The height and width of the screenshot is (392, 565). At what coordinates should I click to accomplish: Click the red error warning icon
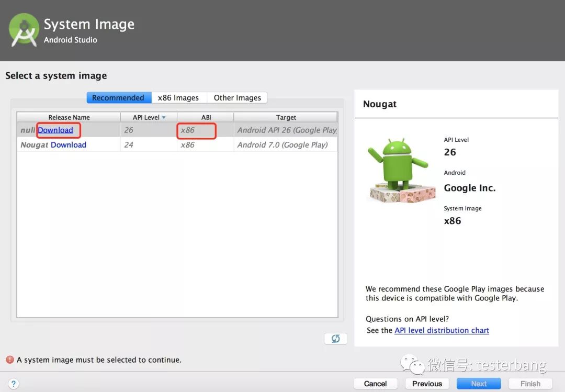pos(10,360)
